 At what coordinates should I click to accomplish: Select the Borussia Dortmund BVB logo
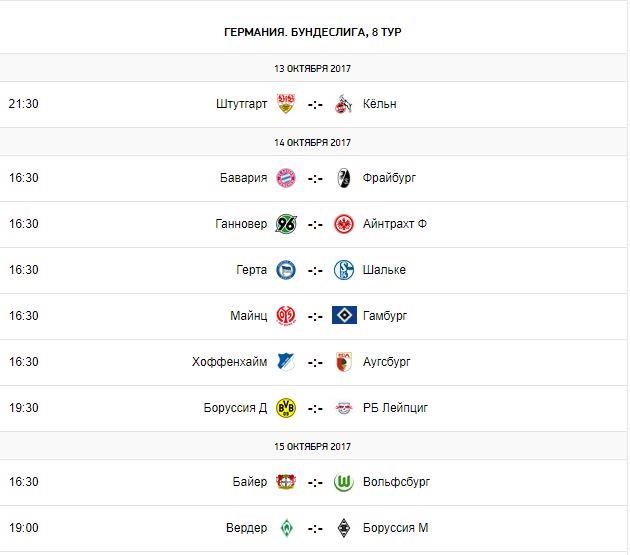tap(286, 408)
